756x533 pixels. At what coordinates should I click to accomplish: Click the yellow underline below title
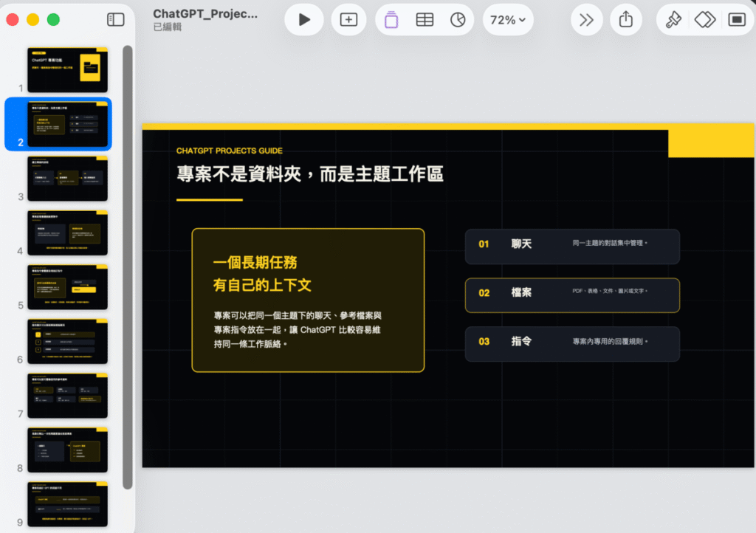(209, 199)
